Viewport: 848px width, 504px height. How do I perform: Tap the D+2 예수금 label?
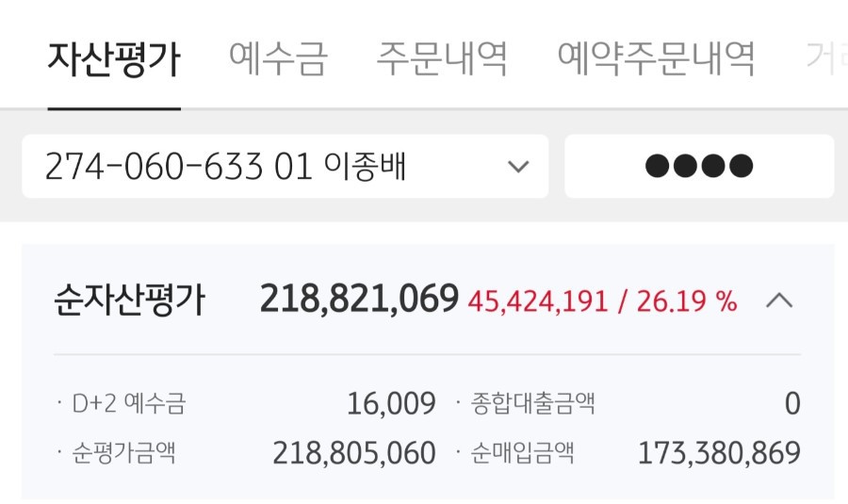[129, 403]
